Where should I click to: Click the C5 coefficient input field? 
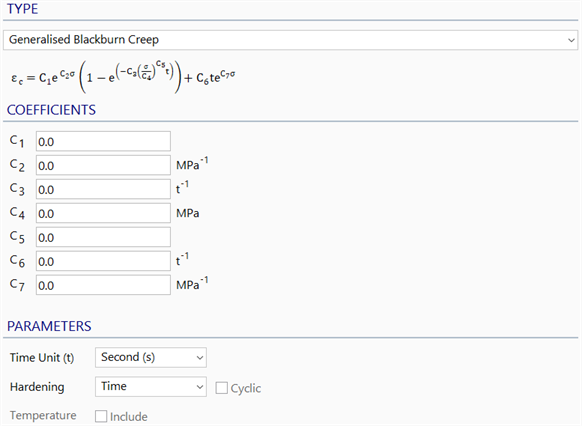[x=103, y=237]
